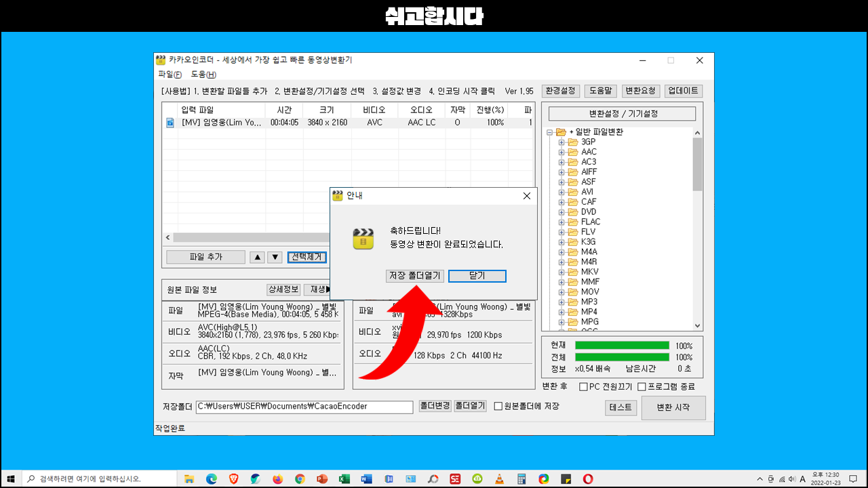The height and width of the screenshot is (488, 868).
Task: Open the 도움(H) menu
Action: pyautogui.click(x=203, y=75)
